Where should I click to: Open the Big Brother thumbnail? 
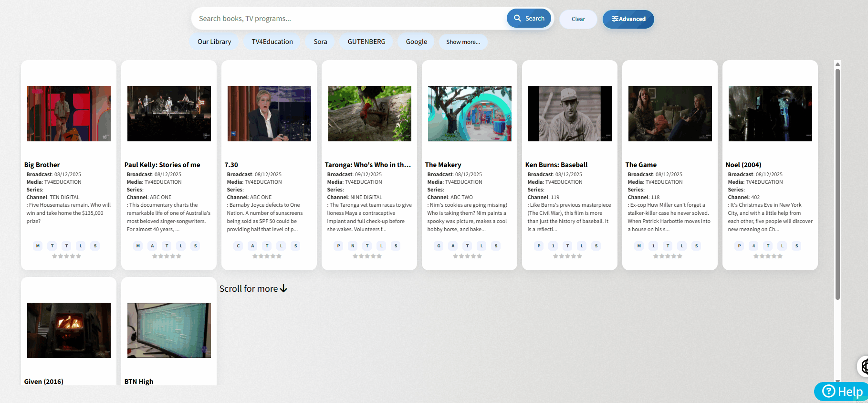69,114
